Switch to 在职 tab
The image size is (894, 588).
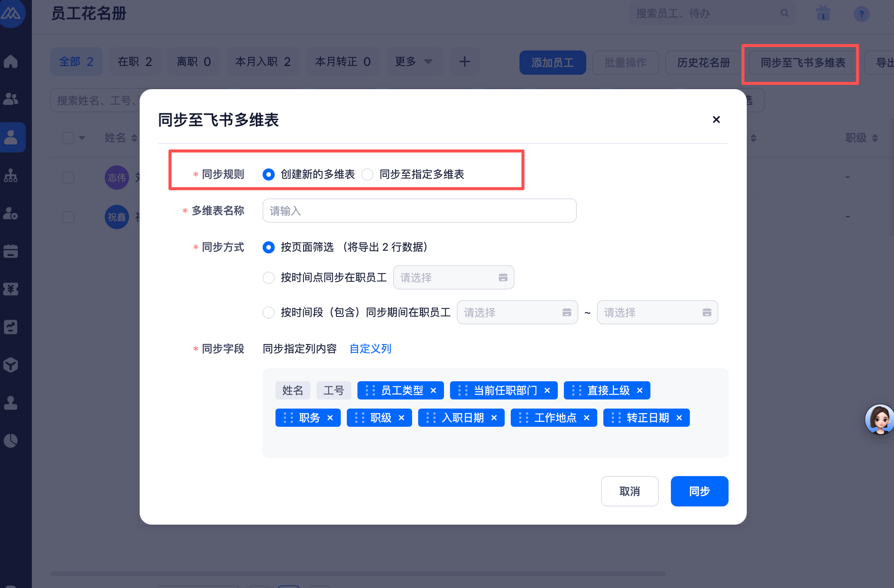135,61
